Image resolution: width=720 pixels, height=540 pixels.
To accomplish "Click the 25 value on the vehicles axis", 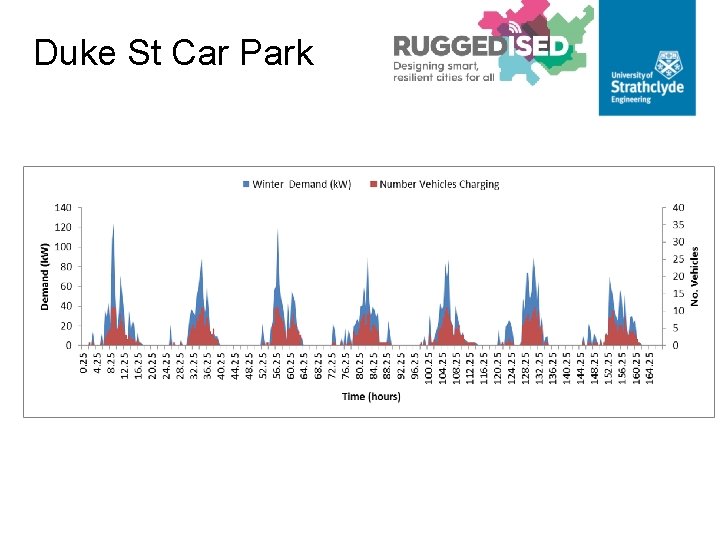I will point(678,259).
